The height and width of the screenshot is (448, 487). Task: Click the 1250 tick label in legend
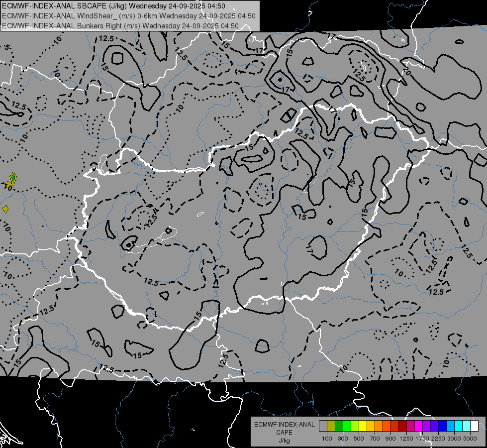(406, 439)
